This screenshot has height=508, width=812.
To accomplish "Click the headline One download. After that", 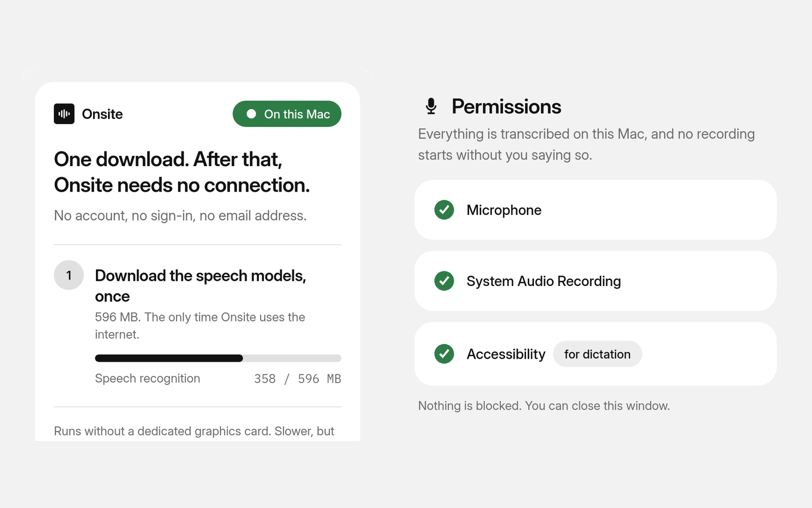I will [182, 172].
